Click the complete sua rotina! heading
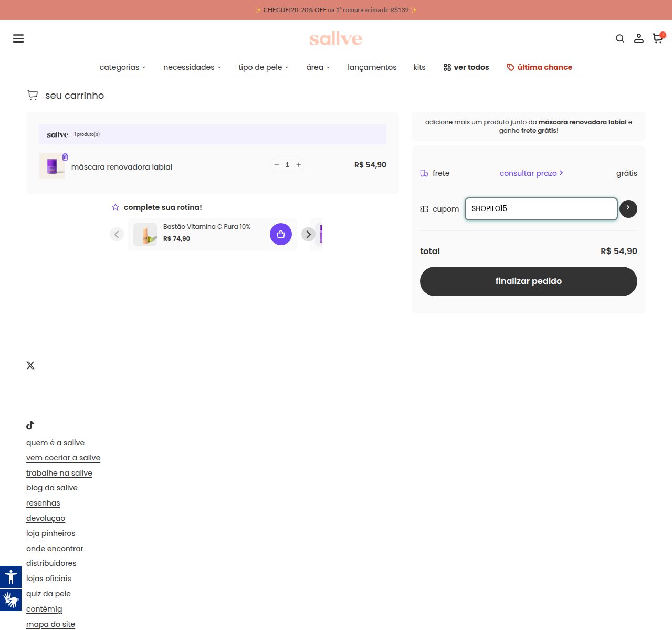This screenshot has height=630, width=672. point(163,207)
